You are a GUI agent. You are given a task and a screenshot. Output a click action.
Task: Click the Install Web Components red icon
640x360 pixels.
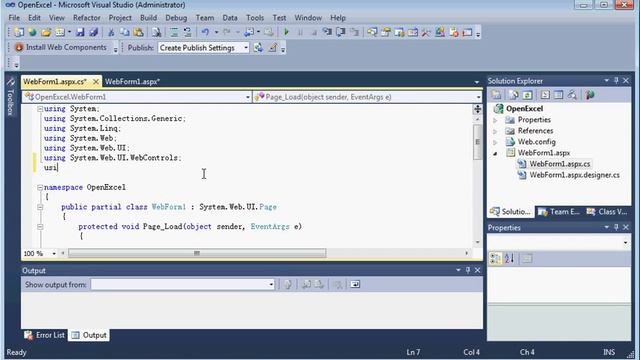pyautogui.click(x=19, y=47)
